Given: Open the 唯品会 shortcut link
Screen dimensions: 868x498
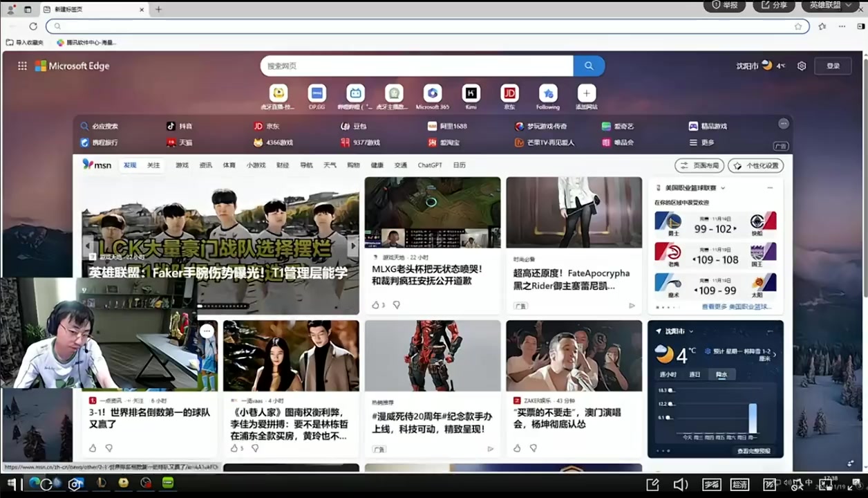Looking at the screenshot, I should coord(618,142).
